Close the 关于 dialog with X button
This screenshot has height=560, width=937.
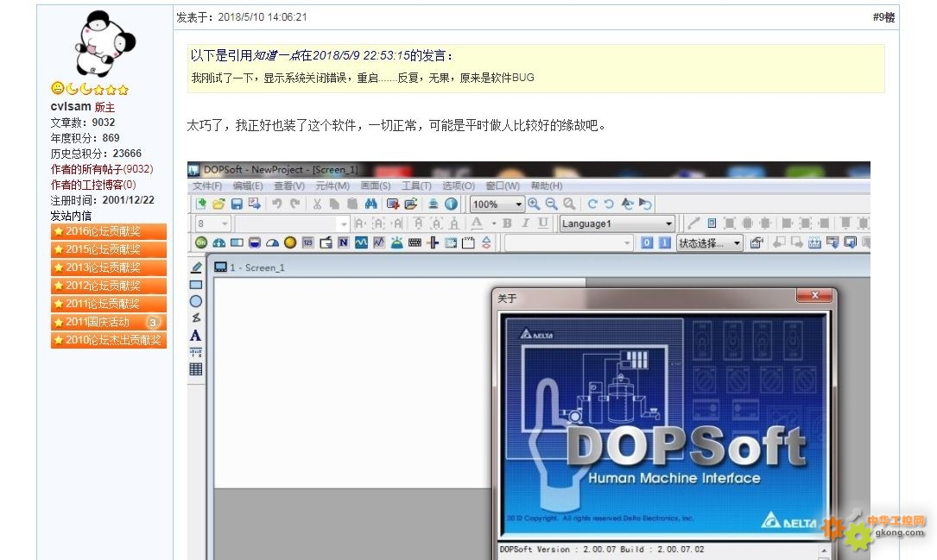[814, 295]
